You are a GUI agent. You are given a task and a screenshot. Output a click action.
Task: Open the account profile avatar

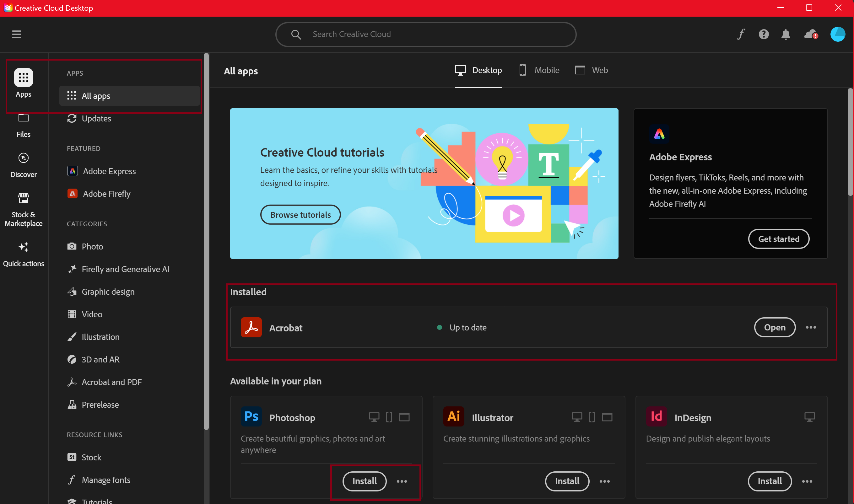(838, 34)
